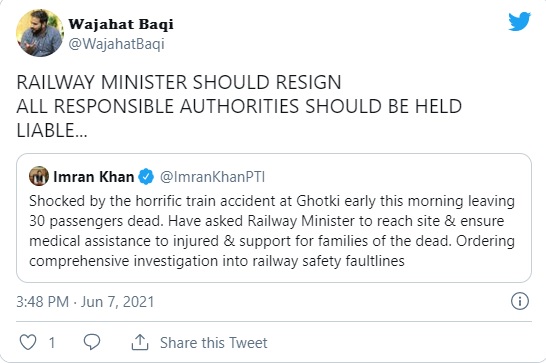Open the 3:48 PM Jun 7, 2021 timestamp
The image size is (546, 363).
click(x=85, y=302)
